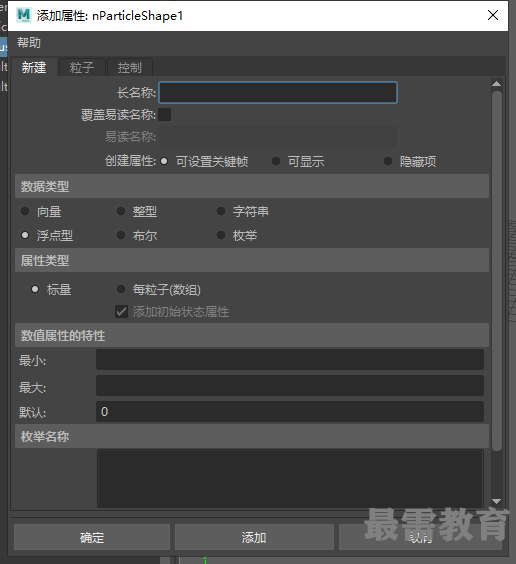Viewport: 516px width, 564px height.
Task: Choose 整型 data type
Action: click(121, 211)
